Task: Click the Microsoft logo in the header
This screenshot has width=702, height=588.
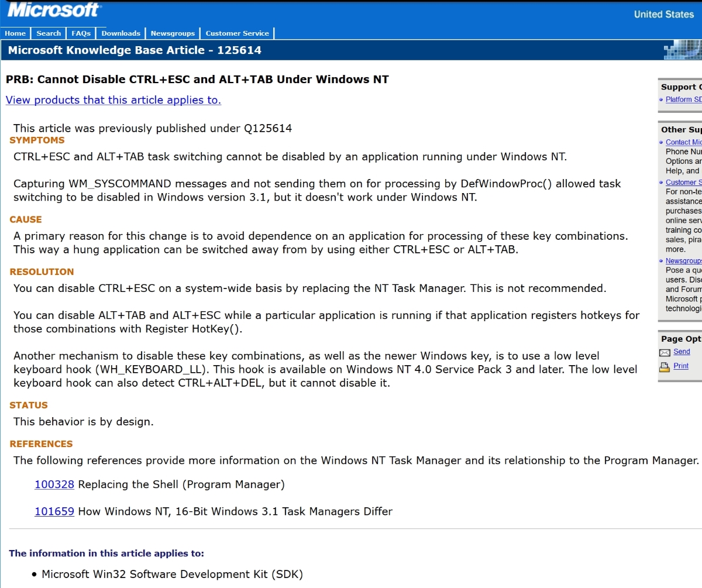Action: coord(51,9)
